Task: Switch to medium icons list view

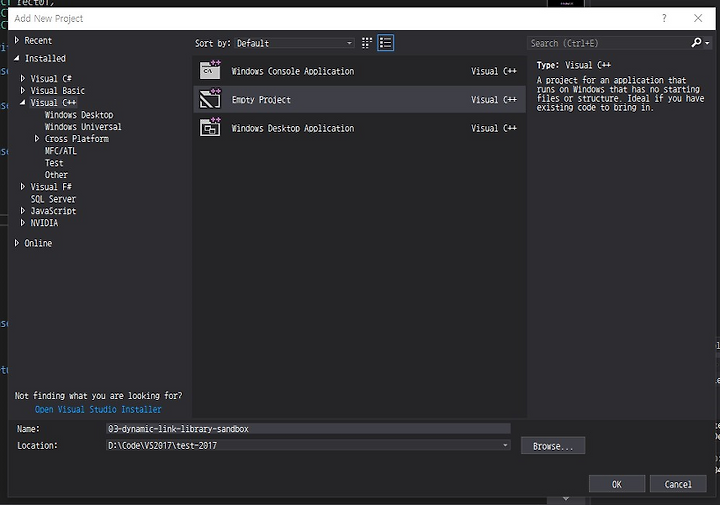Action: [385, 43]
